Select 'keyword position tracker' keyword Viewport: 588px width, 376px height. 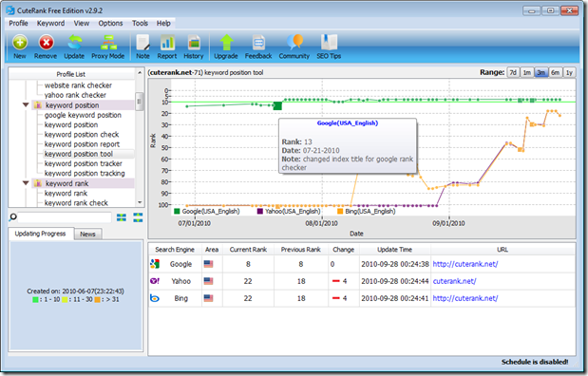[x=84, y=164]
